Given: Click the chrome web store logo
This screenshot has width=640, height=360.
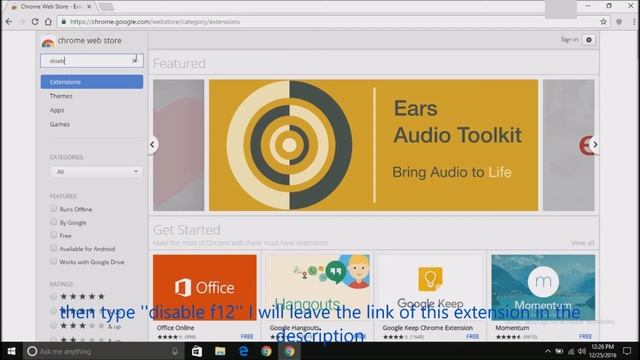Looking at the screenshot, I should [81, 41].
